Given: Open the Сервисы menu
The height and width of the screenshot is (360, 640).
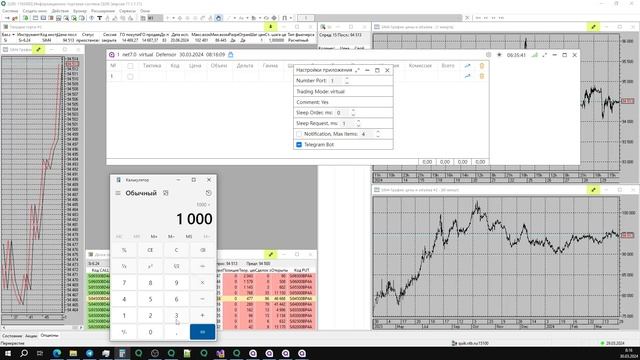Looking at the screenshot, I should (x=128, y=11).
